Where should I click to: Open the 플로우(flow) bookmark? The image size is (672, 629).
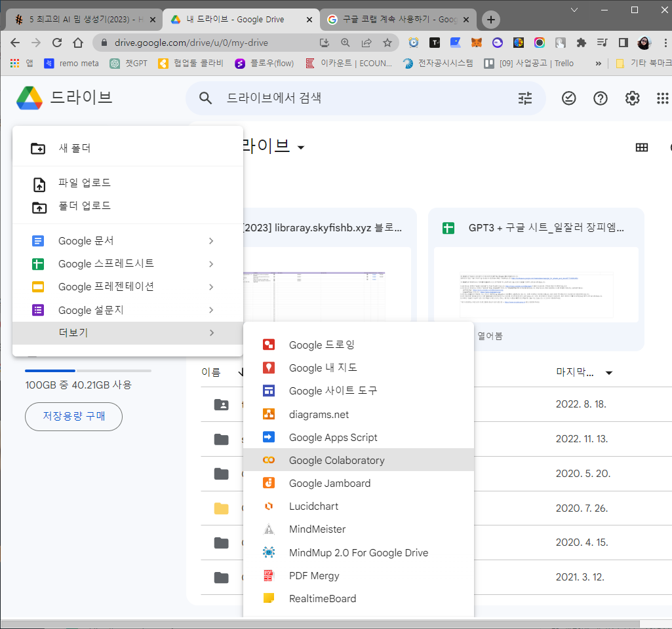coord(264,64)
